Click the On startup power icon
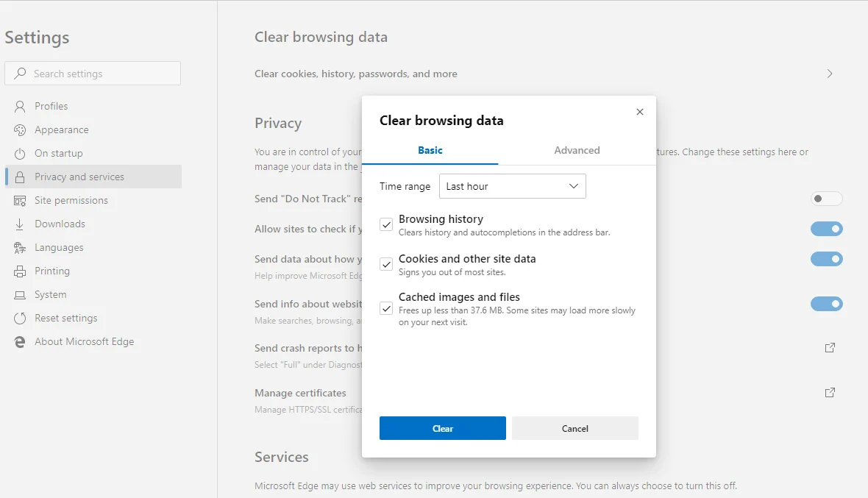This screenshot has width=868, height=498. tap(20, 154)
